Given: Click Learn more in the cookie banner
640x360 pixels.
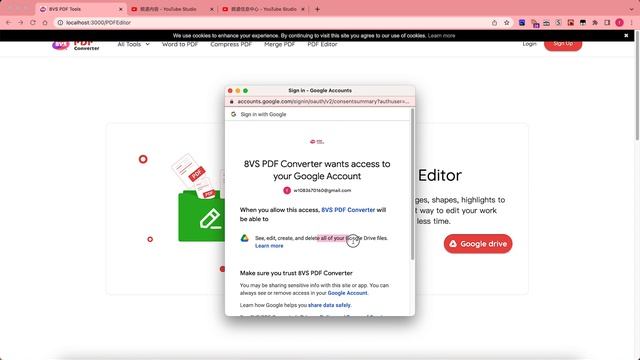Looking at the screenshot, I should pyautogui.click(x=441, y=36).
